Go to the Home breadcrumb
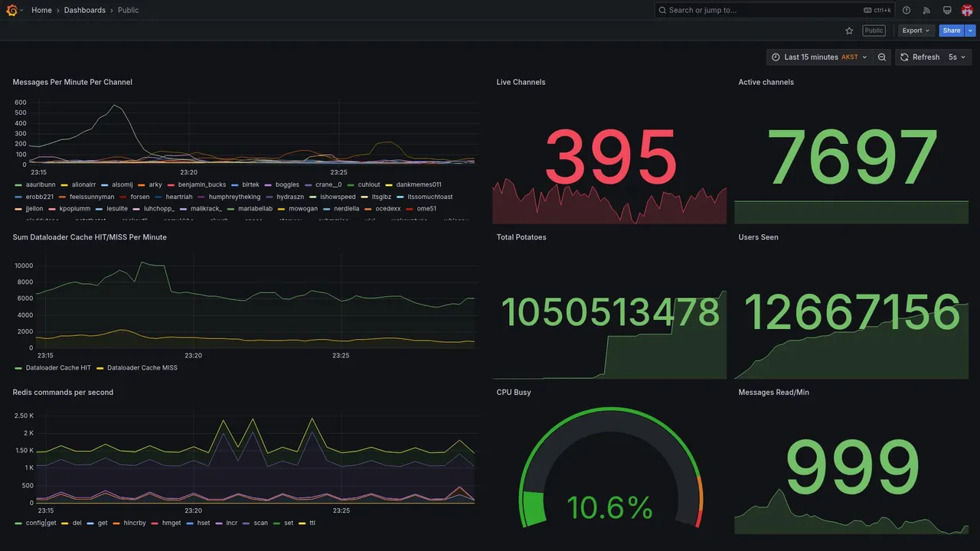This screenshot has width=980, height=551. tap(41, 10)
